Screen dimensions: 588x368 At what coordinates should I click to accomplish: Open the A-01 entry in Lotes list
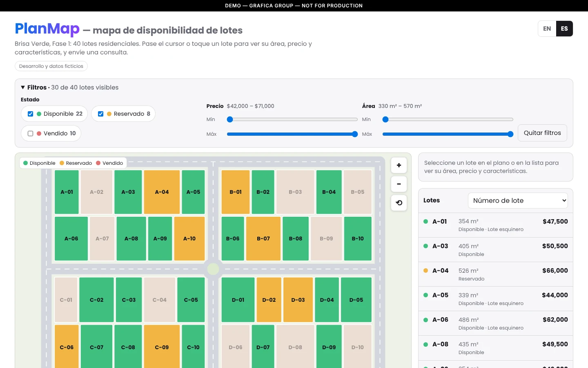[496, 225]
